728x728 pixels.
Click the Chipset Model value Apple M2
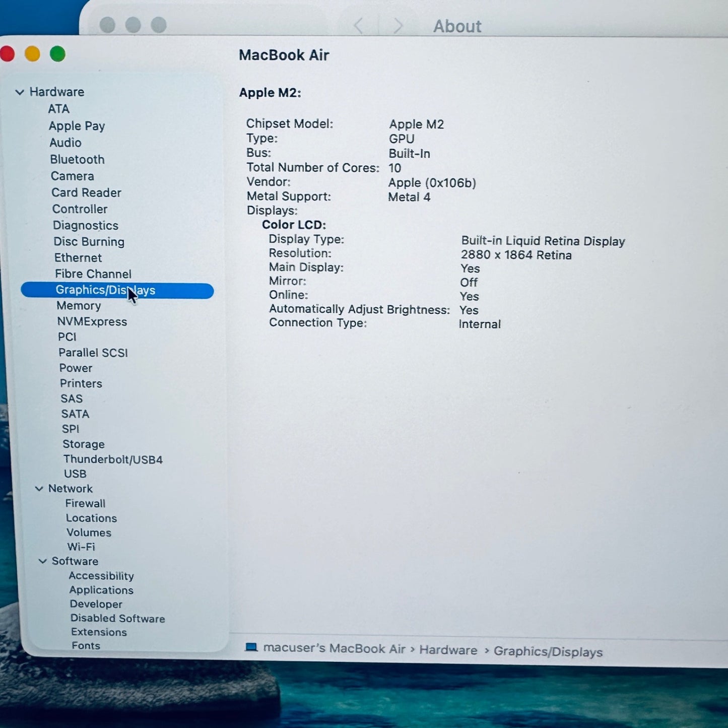pyautogui.click(x=417, y=124)
